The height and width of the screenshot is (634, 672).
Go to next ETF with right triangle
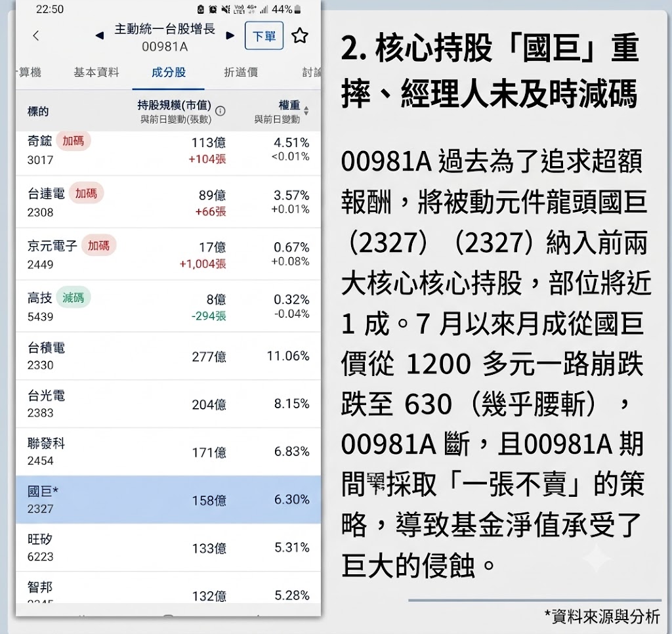coord(230,35)
